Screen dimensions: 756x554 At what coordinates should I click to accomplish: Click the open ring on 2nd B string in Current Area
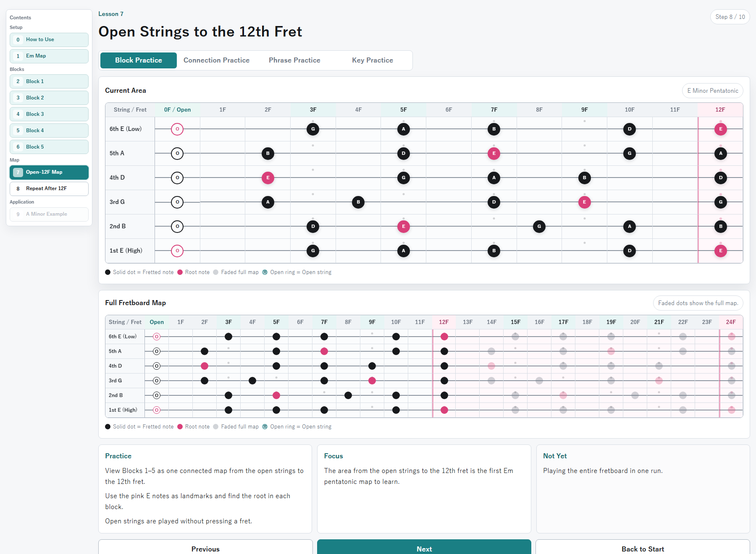177,226
